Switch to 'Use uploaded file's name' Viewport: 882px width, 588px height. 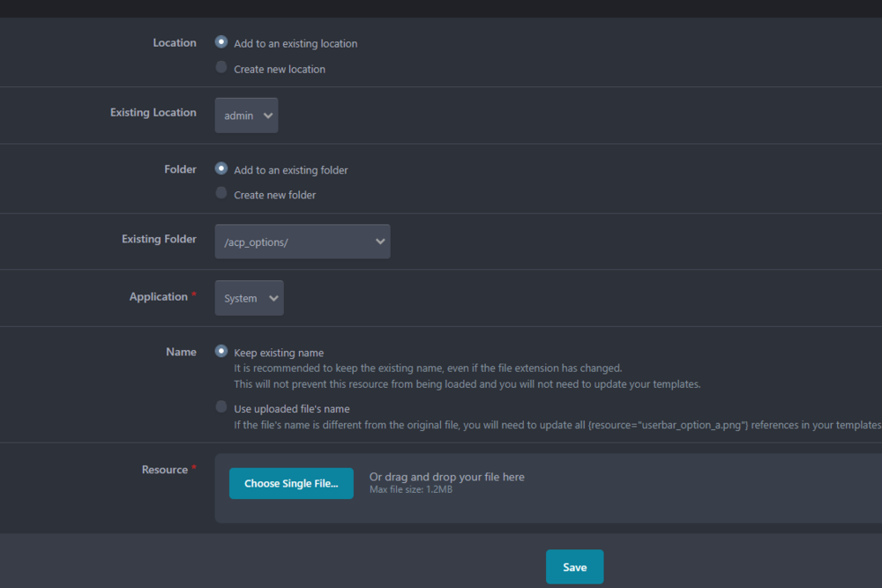pos(221,407)
